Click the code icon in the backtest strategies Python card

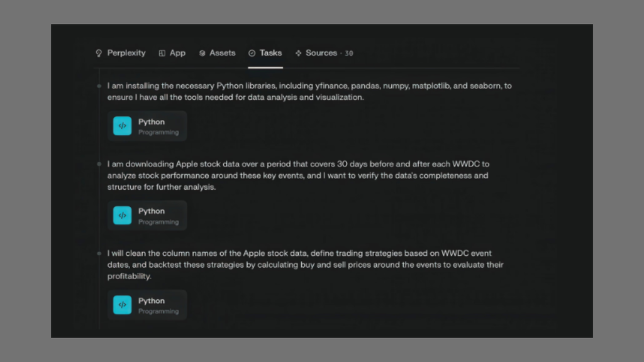click(x=123, y=305)
